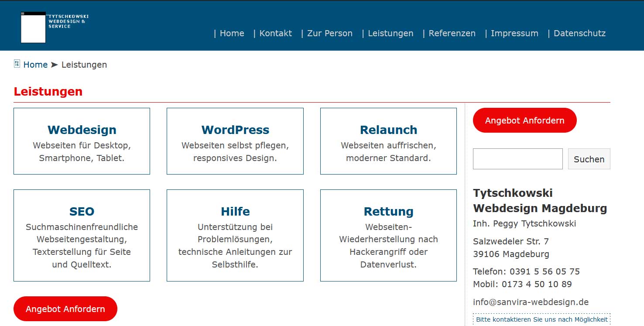644x326 pixels.
Task: Click the Suchmaschinenfreundliche Webseitengestaltung description
Action: click(82, 246)
